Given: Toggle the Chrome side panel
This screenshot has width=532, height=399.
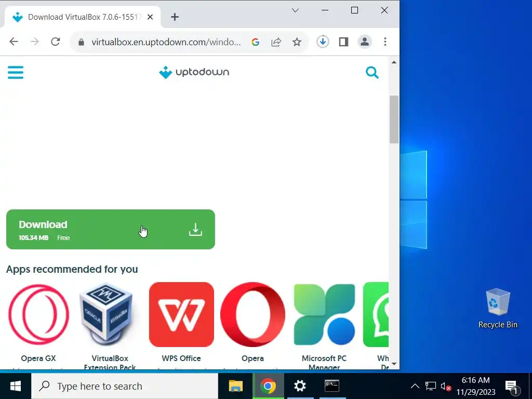Looking at the screenshot, I should point(344,42).
